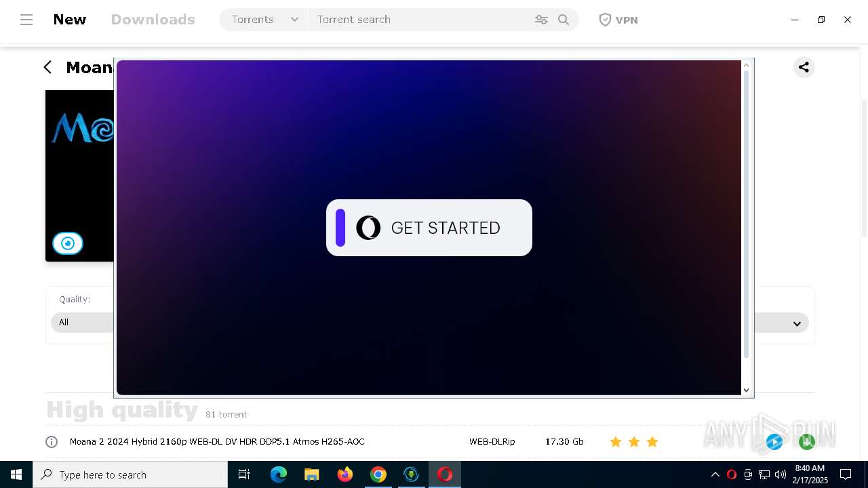Open the hamburger menu

[26, 20]
